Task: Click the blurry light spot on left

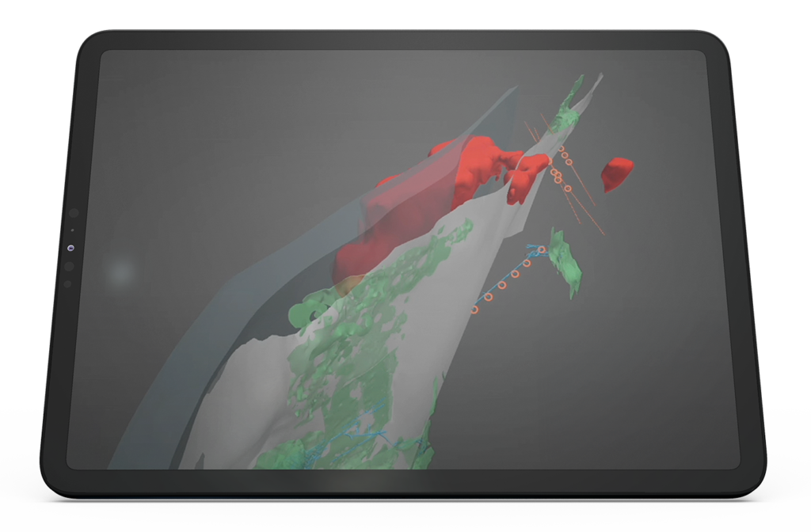Action: (120, 273)
